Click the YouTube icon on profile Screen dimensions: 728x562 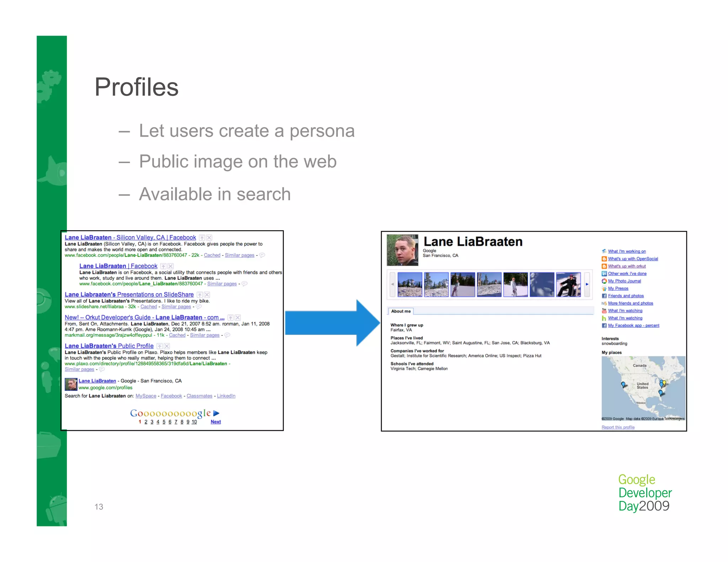tap(604, 310)
